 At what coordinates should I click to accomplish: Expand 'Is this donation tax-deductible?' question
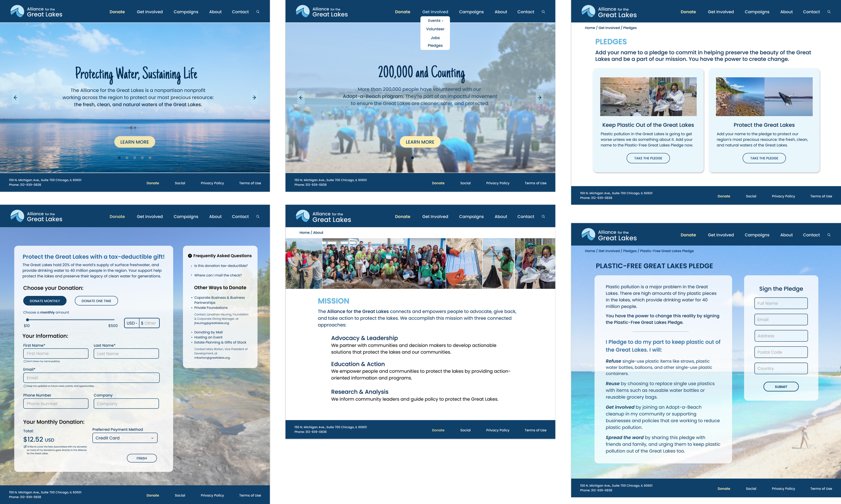tap(221, 266)
